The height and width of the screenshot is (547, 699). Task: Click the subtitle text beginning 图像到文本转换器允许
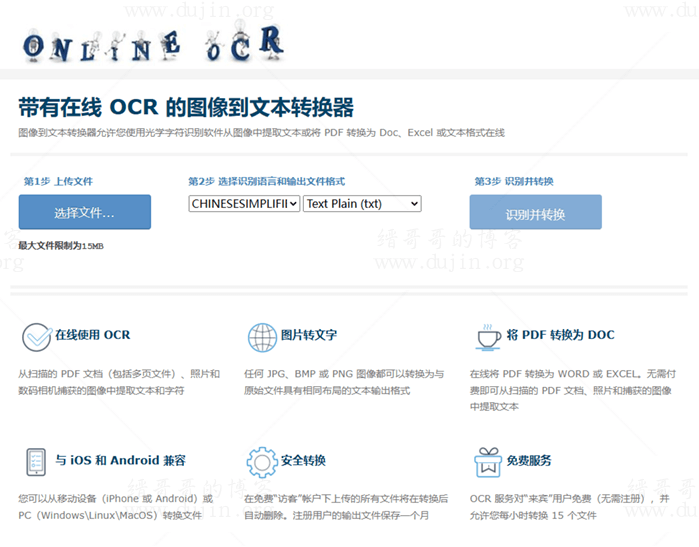point(261,133)
